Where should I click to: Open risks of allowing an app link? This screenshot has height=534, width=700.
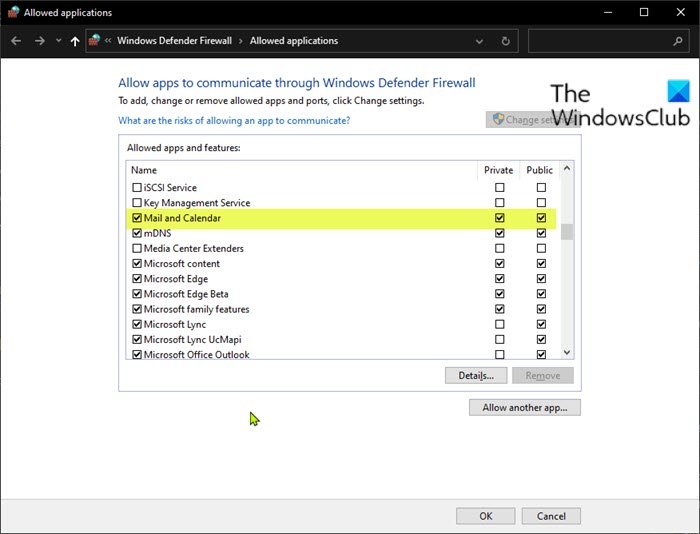[234, 121]
